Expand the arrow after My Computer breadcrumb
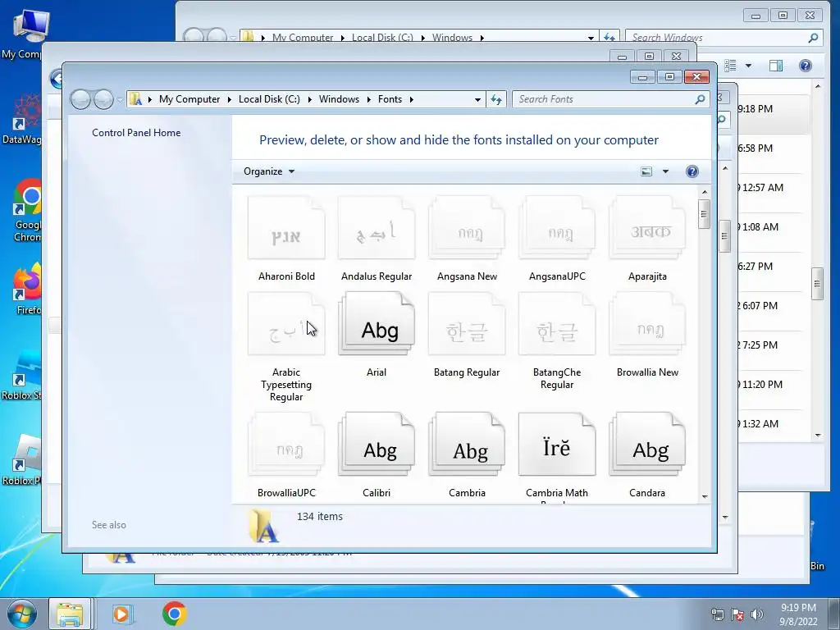The image size is (840, 630). pyautogui.click(x=230, y=99)
